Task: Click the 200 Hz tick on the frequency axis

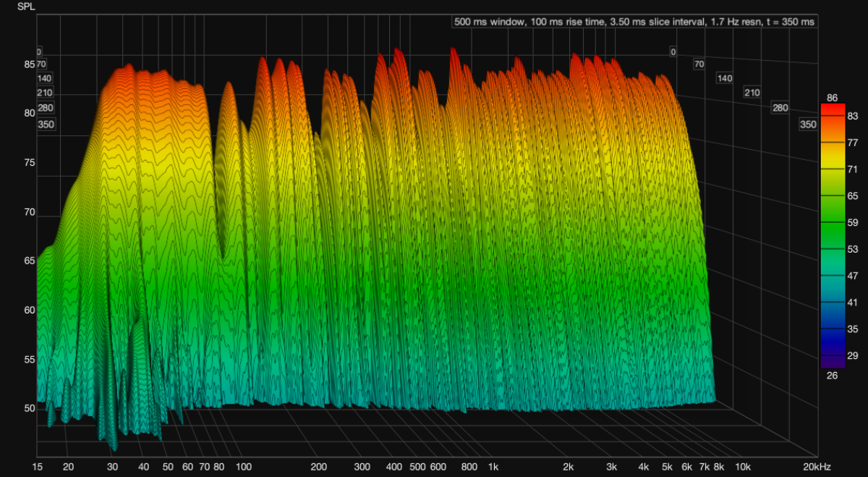Action: (319, 467)
